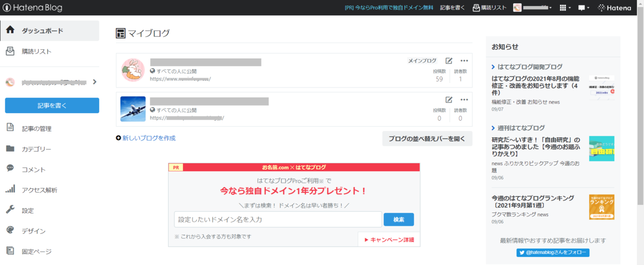This screenshot has height=265, width=644.
Task: Click the domain name input field
Action: point(278,219)
